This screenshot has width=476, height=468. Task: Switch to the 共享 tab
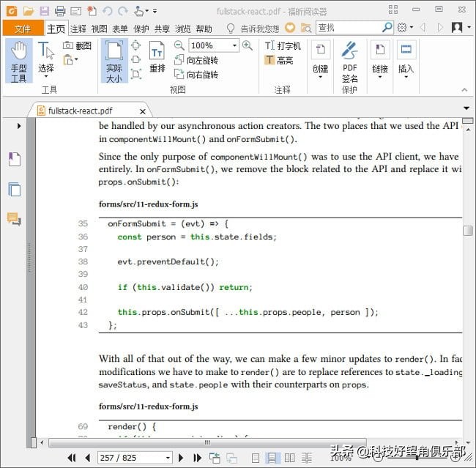pyautogui.click(x=162, y=29)
